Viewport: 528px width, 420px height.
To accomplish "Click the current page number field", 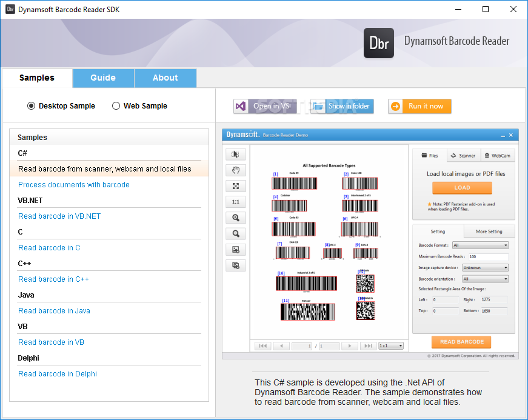I will [302, 346].
